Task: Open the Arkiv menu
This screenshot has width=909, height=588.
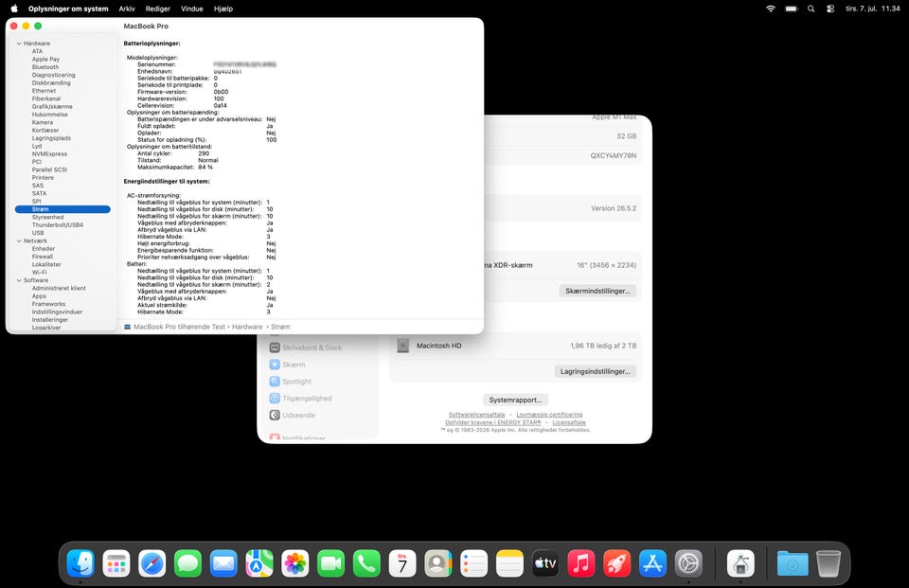Action: click(x=127, y=9)
